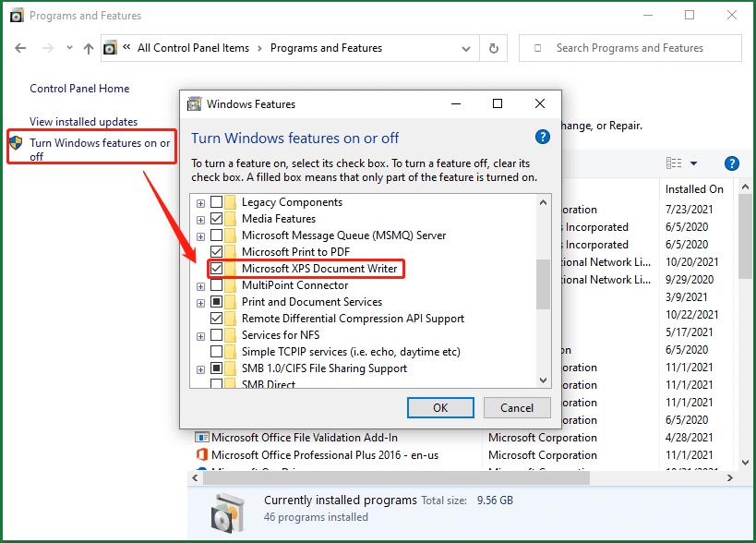Image resolution: width=756 pixels, height=543 pixels.
Task: Open the view options dropdown arrow
Action: [x=693, y=163]
